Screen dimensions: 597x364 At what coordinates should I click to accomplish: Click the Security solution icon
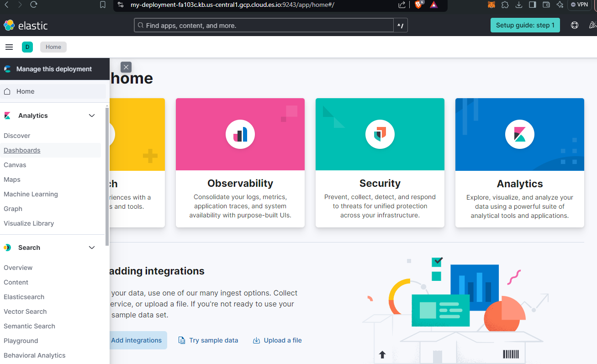[x=380, y=134]
